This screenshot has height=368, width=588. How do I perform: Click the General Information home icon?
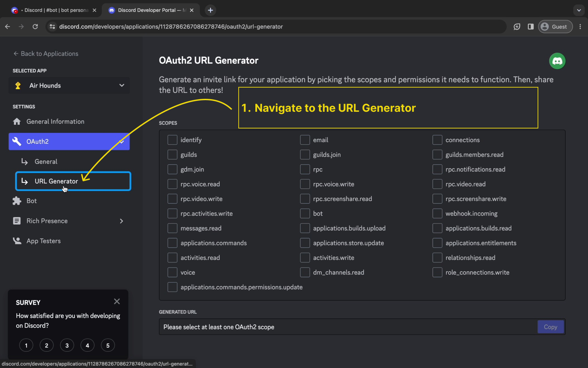pos(17,122)
